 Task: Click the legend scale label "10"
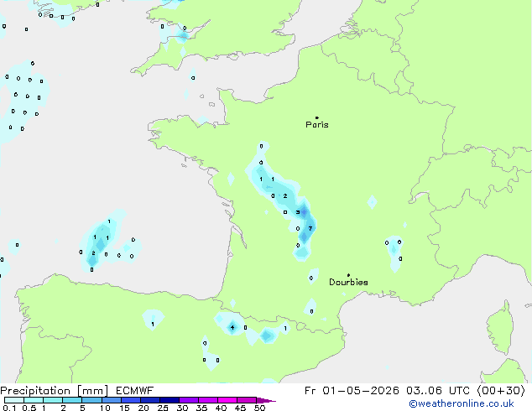tap(105, 408)
